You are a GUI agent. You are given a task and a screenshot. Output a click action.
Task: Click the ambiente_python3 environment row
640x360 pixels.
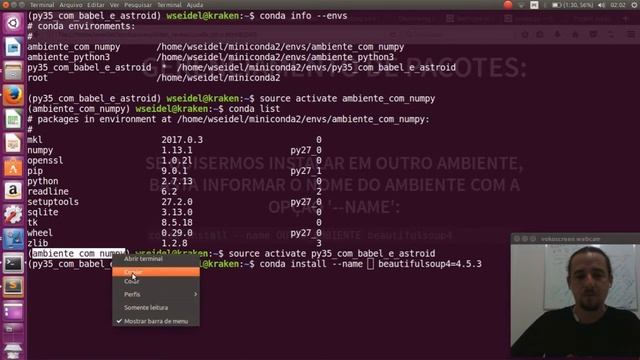211,57
